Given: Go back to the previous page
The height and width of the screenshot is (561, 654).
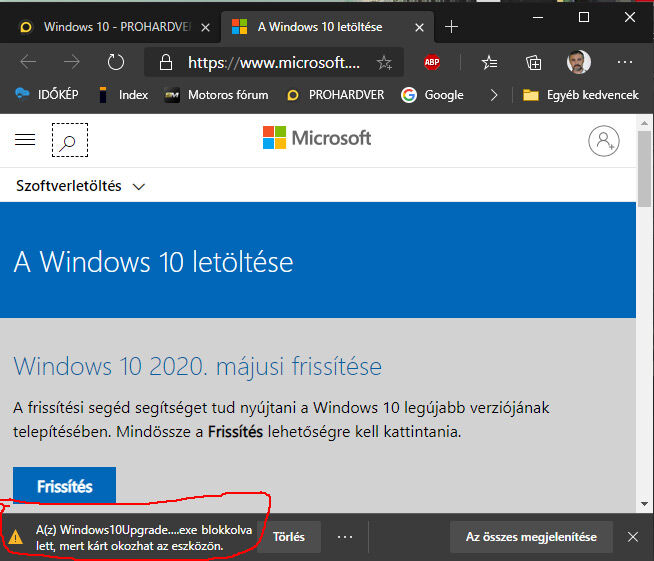Looking at the screenshot, I should (28, 62).
